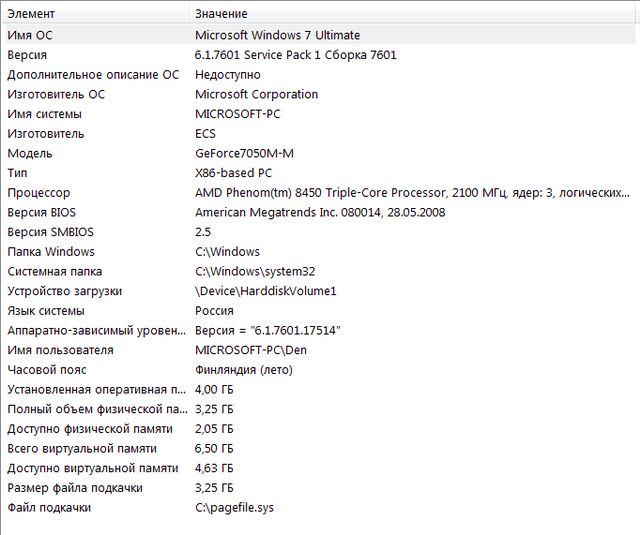The image size is (640, 535).
Task: Select 'Установленная оперативная п...' row label
Action: [x=97, y=390]
